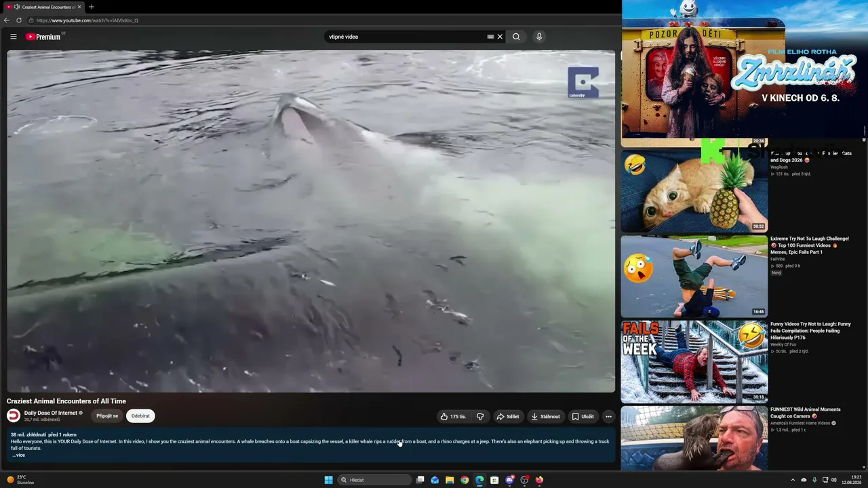
Task: Open Google Chrome from the taskbar
Action: click(465, 480)
